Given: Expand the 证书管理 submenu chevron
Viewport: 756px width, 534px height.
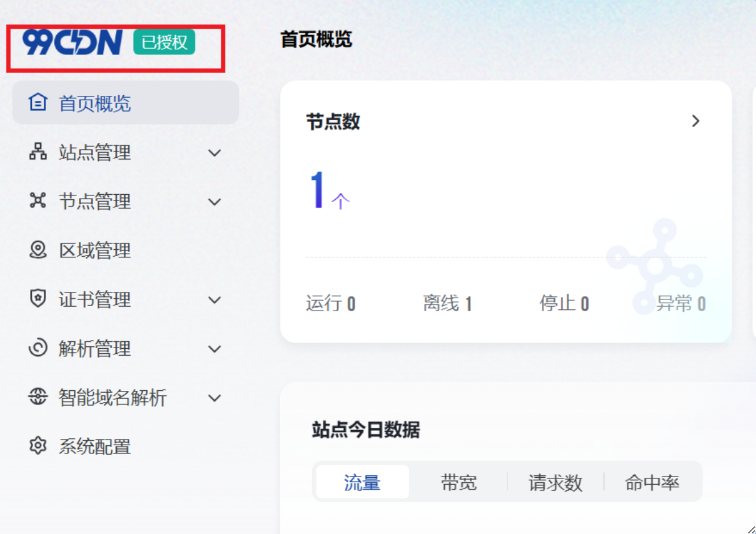Looking at the screenshot, I should click(x=215, y=300).
